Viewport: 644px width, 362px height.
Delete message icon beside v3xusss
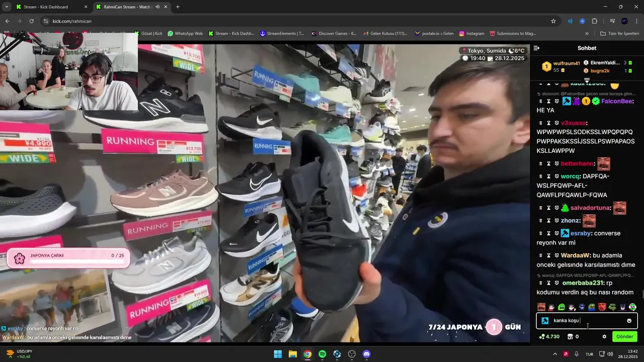541,123
